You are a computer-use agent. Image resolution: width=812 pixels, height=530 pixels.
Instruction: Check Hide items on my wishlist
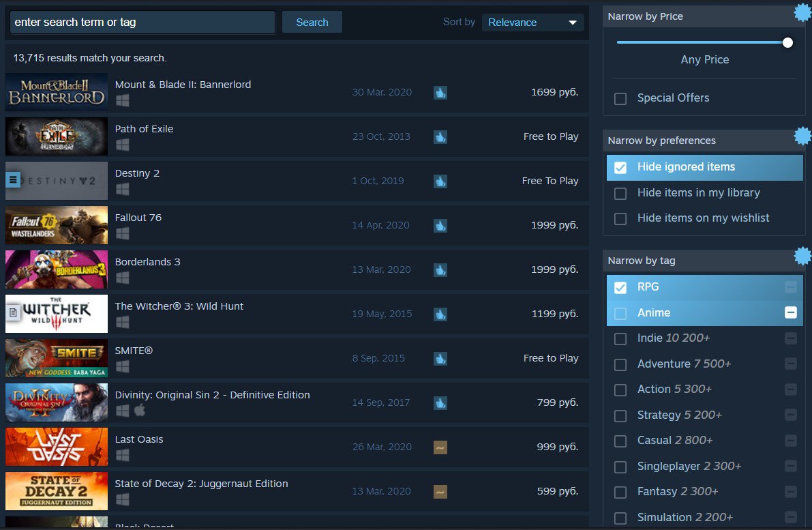620,219
